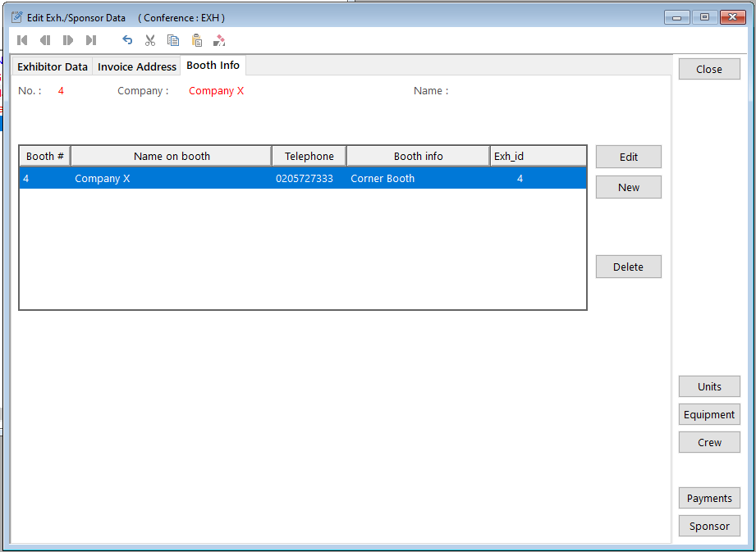Go to the next record
Screen dimensions: 756x552
[x=68, y=40]
